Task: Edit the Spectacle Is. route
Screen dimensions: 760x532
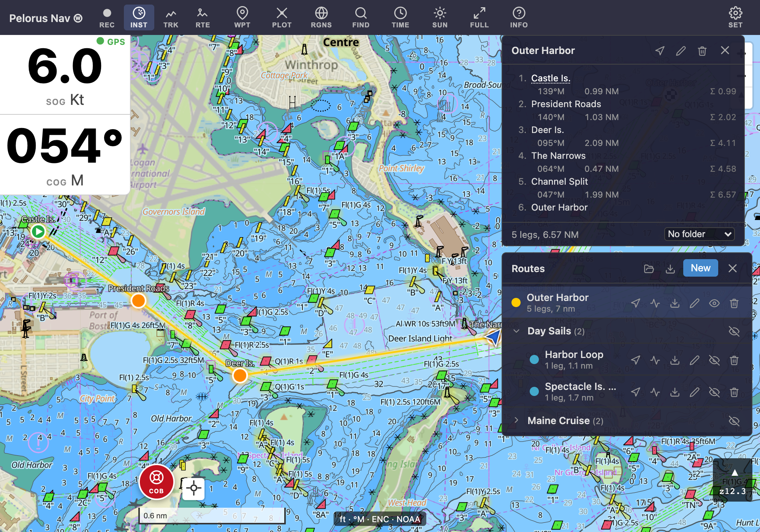Action: 695,392
